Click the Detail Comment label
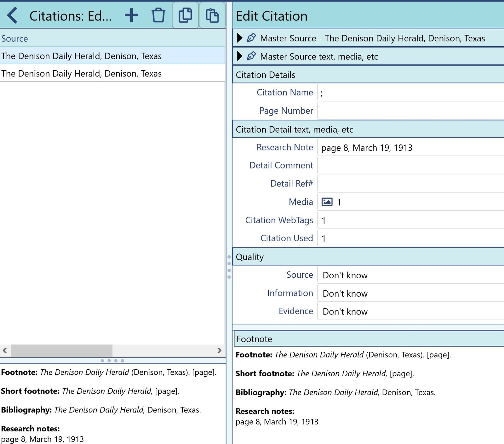Viewport: 504px width, 444px height. [281, 165]
